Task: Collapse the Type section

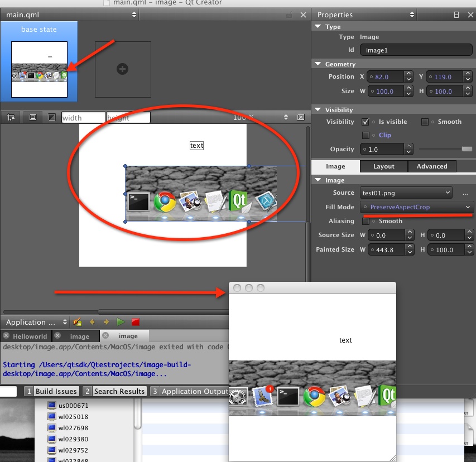Action: (x=318, y=26)
